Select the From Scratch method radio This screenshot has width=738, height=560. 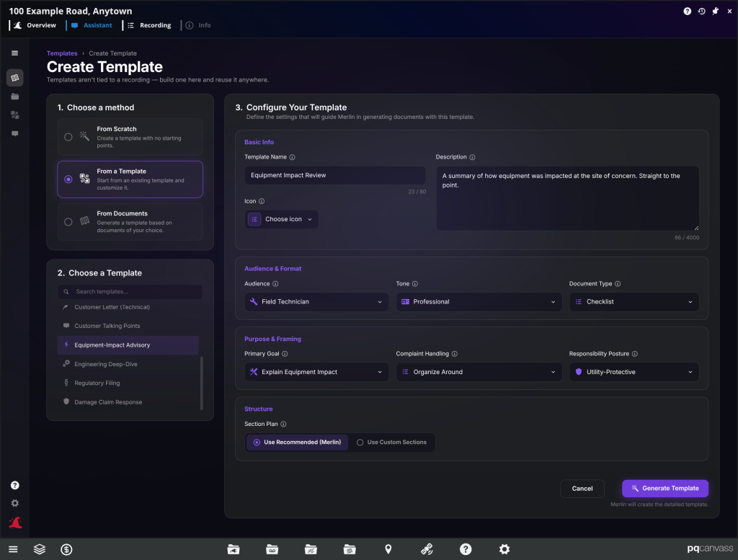(68, 137)
